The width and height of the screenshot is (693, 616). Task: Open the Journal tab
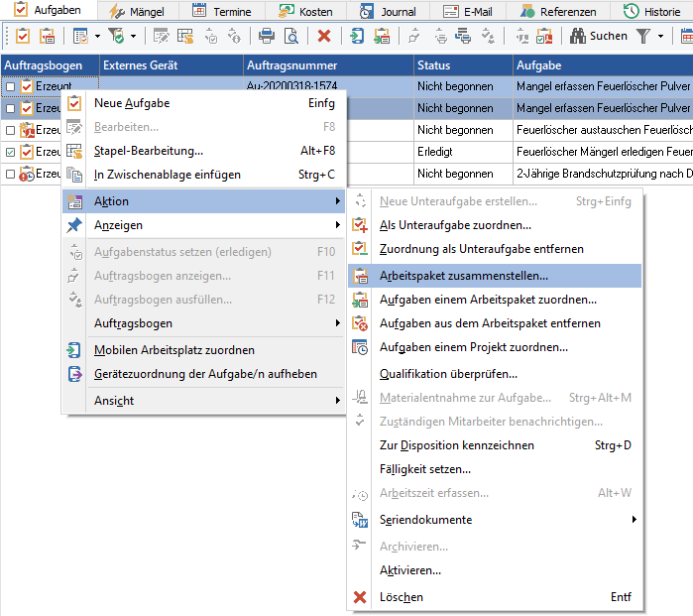coord(388,12)
